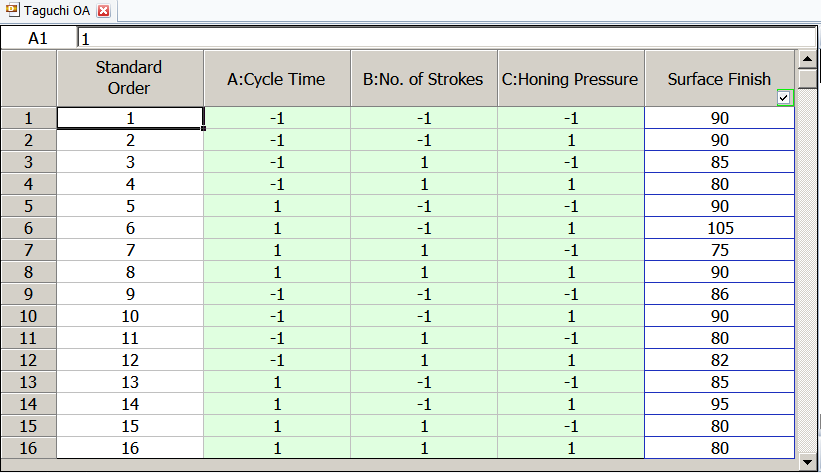Click the formula bar input field
Image resolution: width=821 pixels, height=473 pixels.
tap(447, 38)
